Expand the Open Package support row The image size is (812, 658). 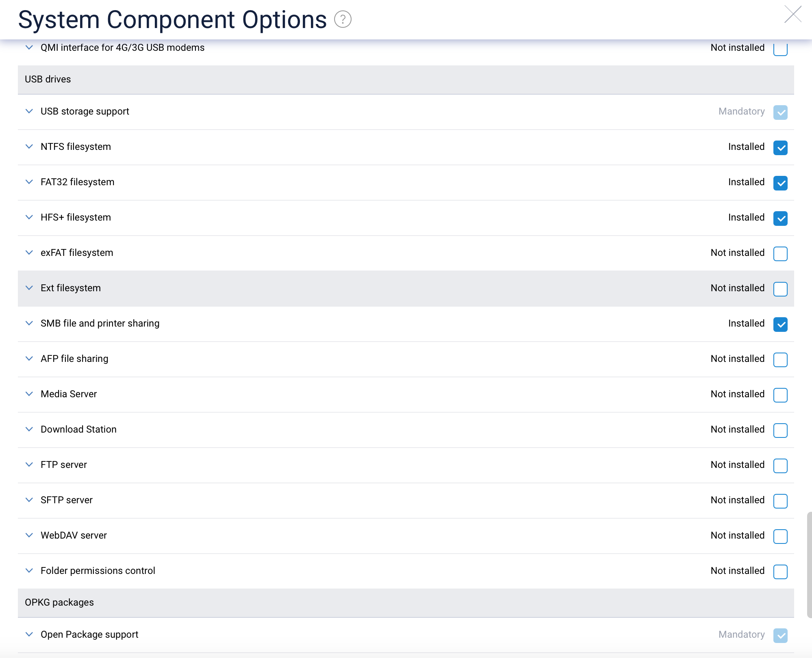tap(29, 634)
